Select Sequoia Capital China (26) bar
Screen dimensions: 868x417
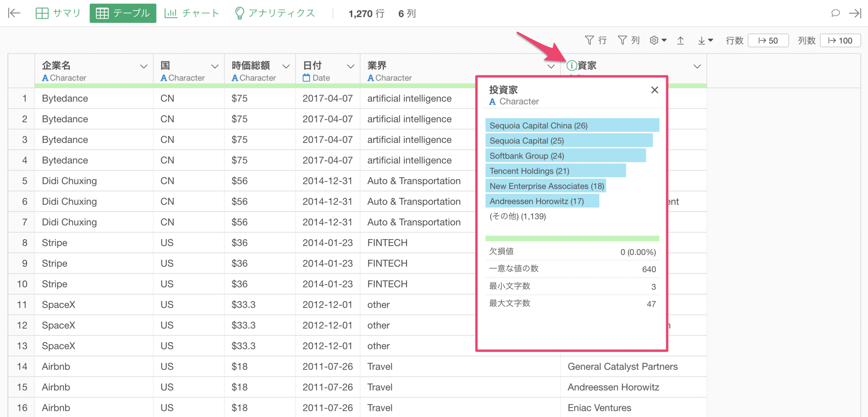(572, 126)
